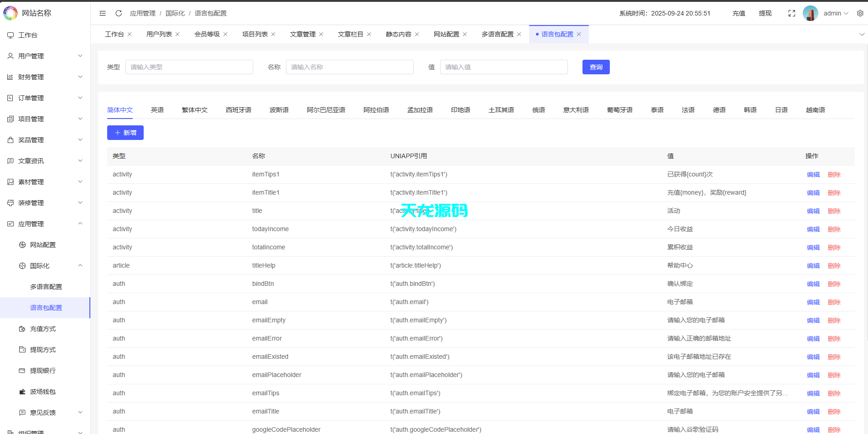Click the 提现银行 bank card icon
This screenshot has height=434, width=868.
(22, 370)
